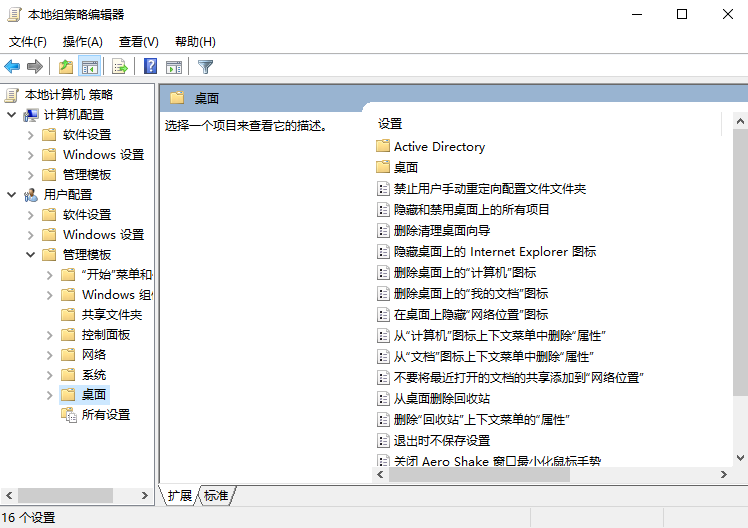Click the Active Directory folder icon
The width and height of the screenshot is (748, 528).
point(383,146)
